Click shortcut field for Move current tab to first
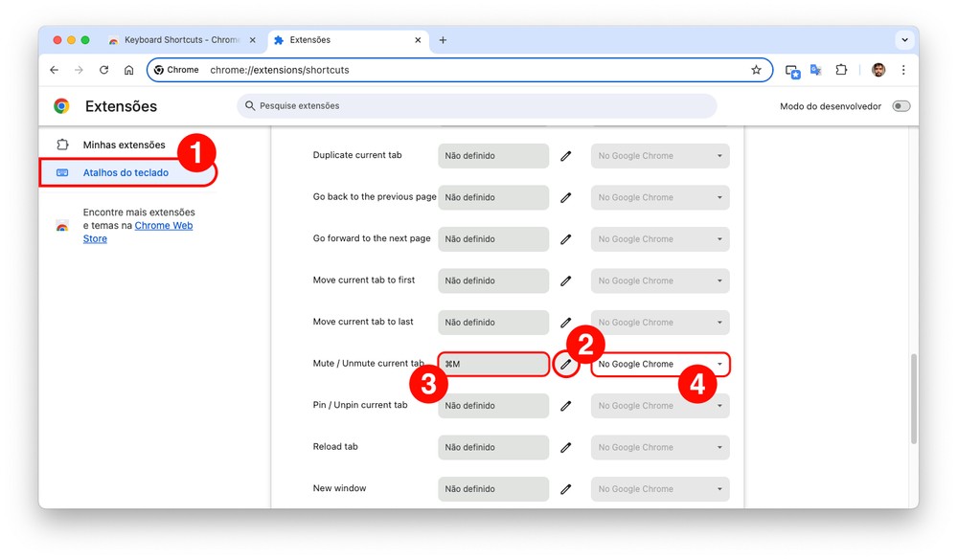 coord(493,280)
